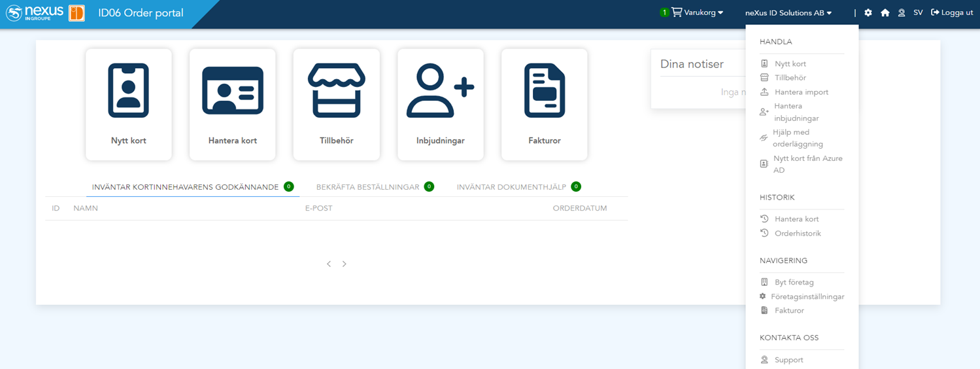
Task: Click the upload icon beside Hantera import
Action: click(764, 92)
